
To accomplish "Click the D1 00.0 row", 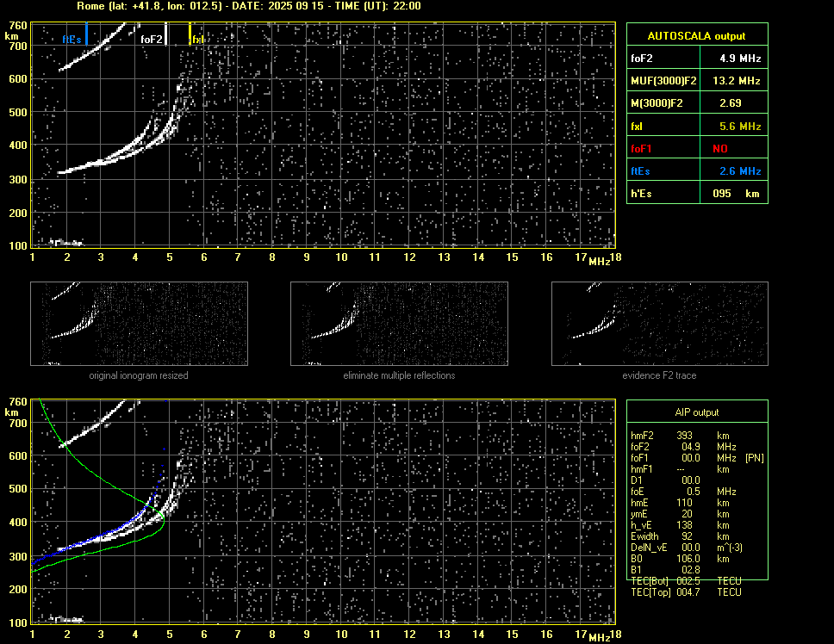I will (x=665, y=480).
